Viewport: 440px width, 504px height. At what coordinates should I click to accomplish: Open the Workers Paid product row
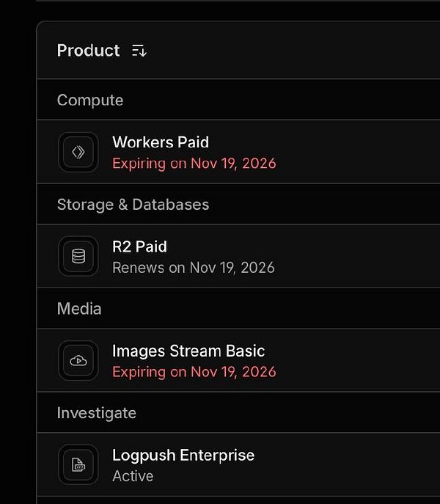[x=238, y=152]
